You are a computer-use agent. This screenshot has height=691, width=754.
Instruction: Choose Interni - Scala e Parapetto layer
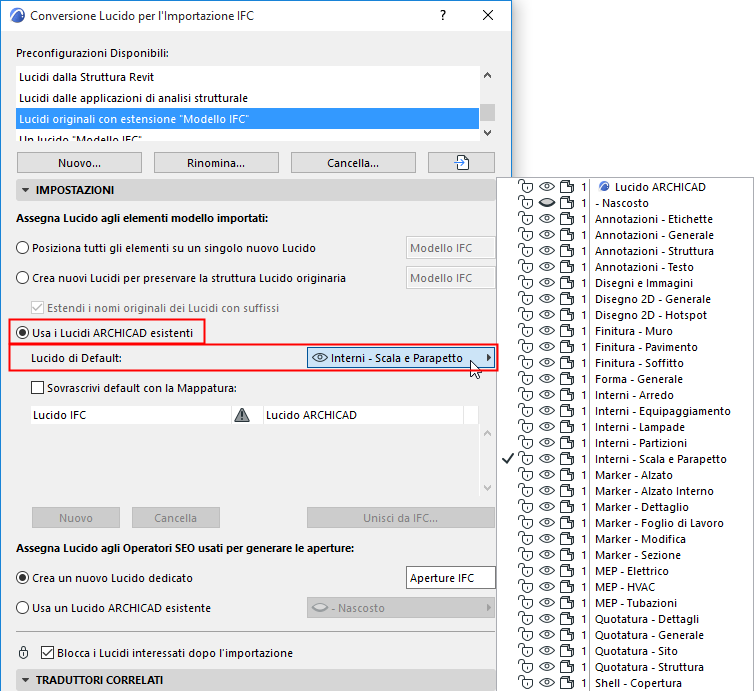(x=661, y=459)
